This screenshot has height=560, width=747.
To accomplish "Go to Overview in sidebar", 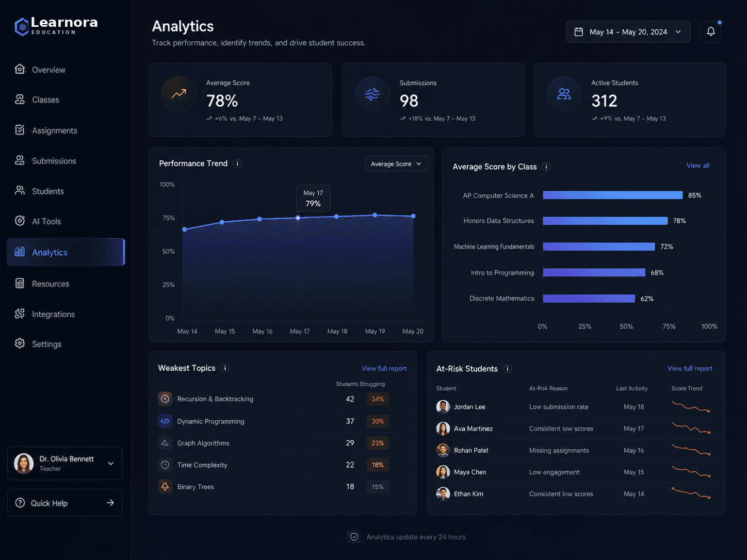I will (x=66, y=70).
